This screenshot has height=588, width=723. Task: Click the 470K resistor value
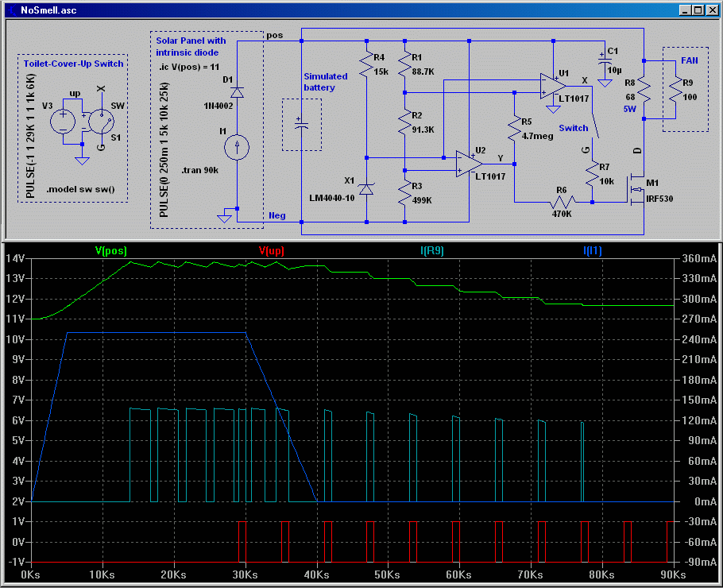pyautogui.click(x=562, y=214)
